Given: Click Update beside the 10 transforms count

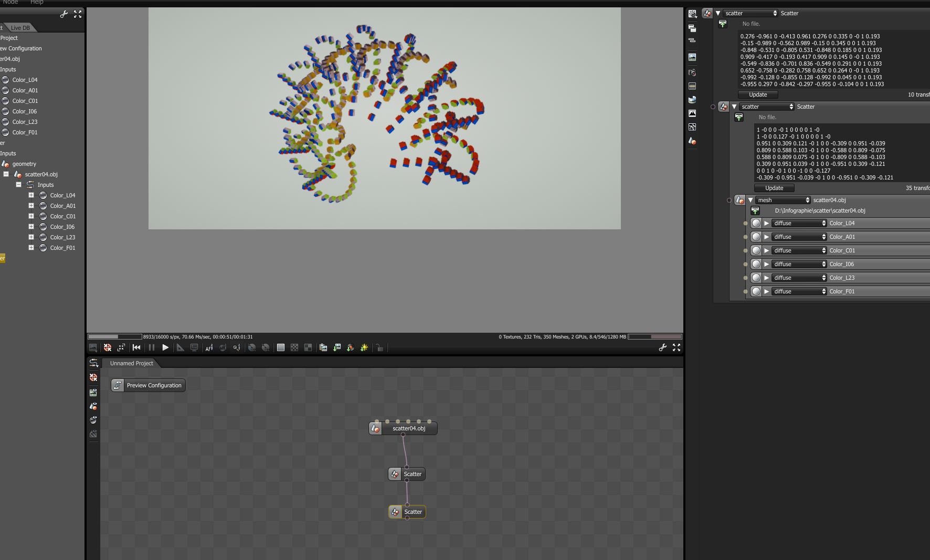Looking at the screenshot, I should coord(758,94).
